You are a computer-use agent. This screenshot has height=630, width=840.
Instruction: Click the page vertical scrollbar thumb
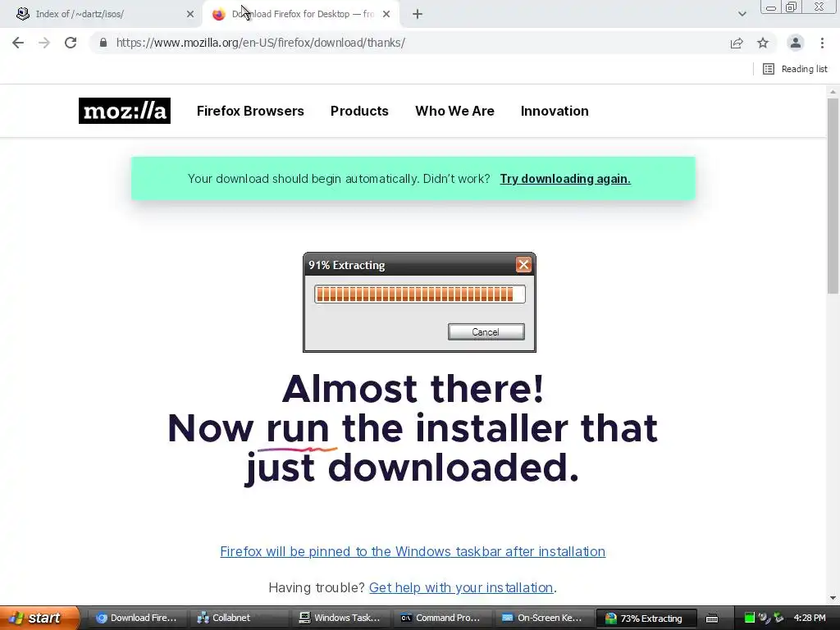(x=833, y=195)
